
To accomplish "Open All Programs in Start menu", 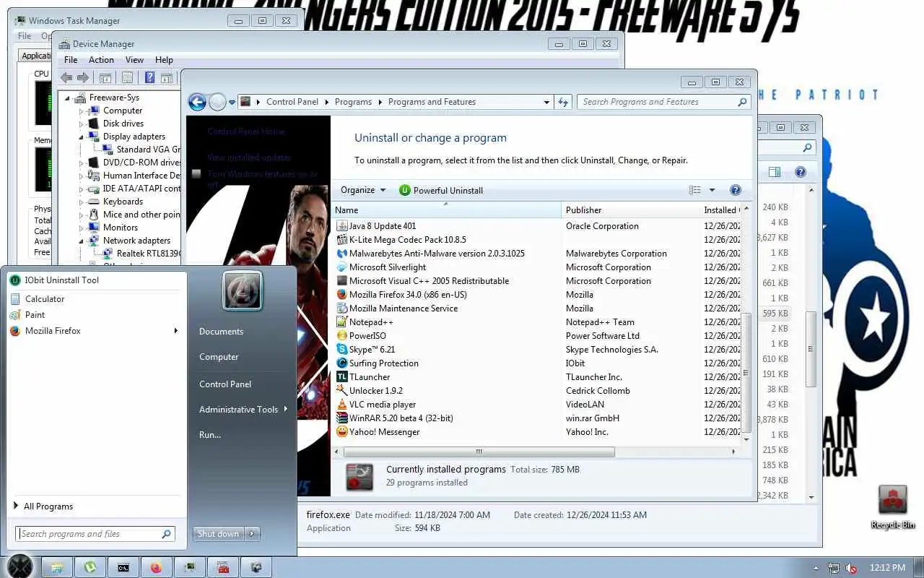I will (x=43, y=506).
